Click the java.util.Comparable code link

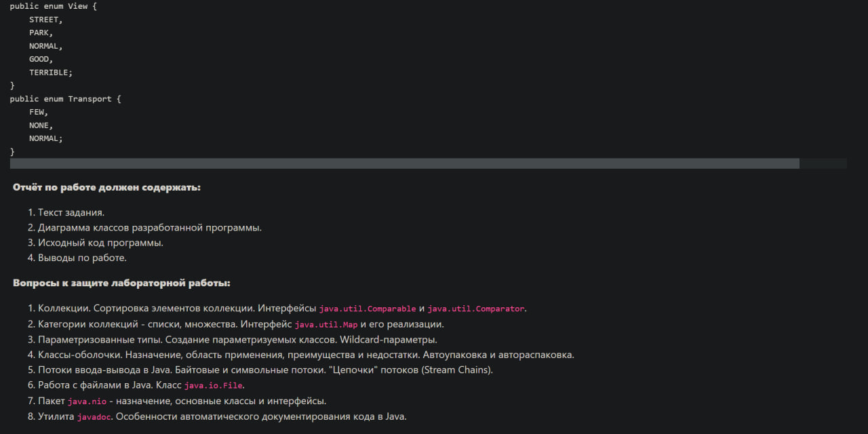(x=367, y=308)
